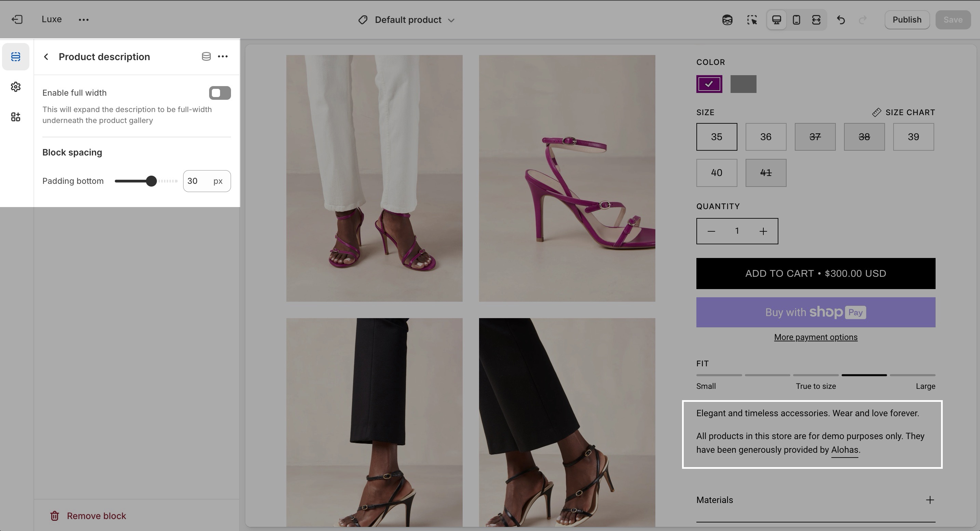The width and height of the screenshot is (980, 531).
Task: Open Product description block options menu
Action: [x=223, y=57]
